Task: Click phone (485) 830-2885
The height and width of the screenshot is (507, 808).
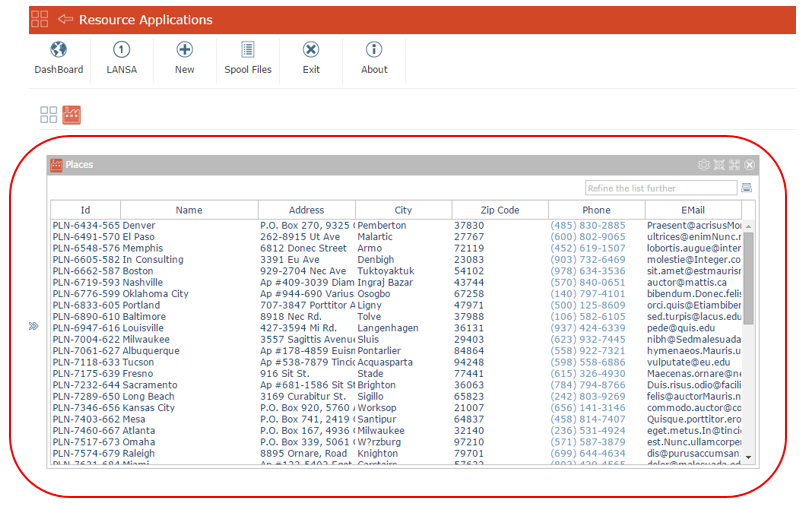Action: [x=587, y=225]
